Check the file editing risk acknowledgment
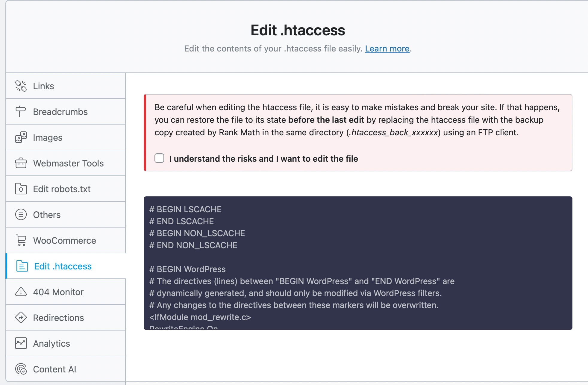 pyautogui.click(x=159, y=158)
